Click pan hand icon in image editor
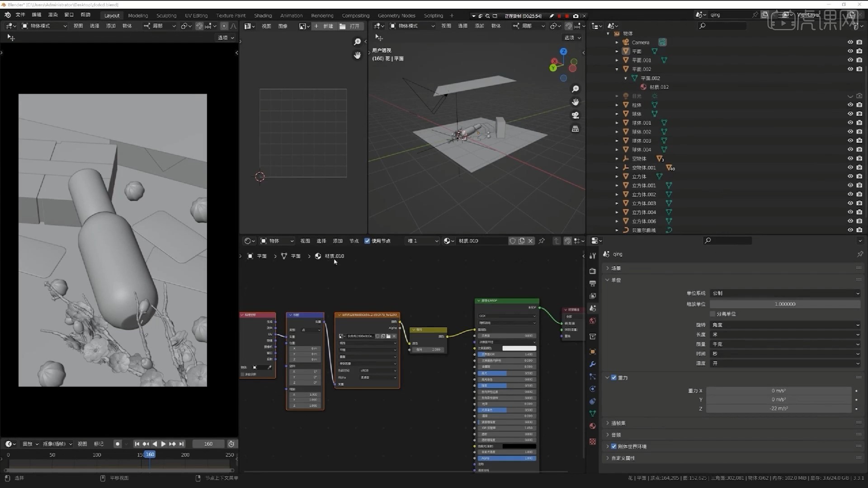This screenshot has height=488, width=868. pos(357,55)
